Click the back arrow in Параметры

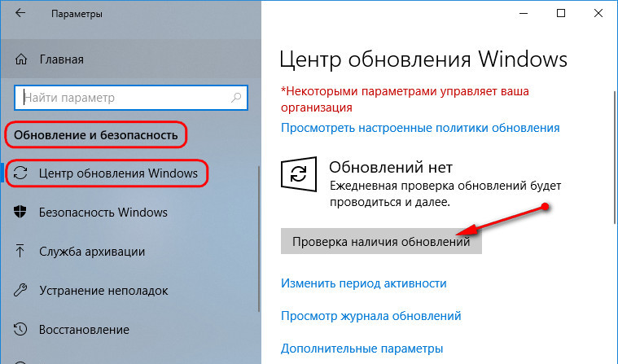tap(20, 13)
